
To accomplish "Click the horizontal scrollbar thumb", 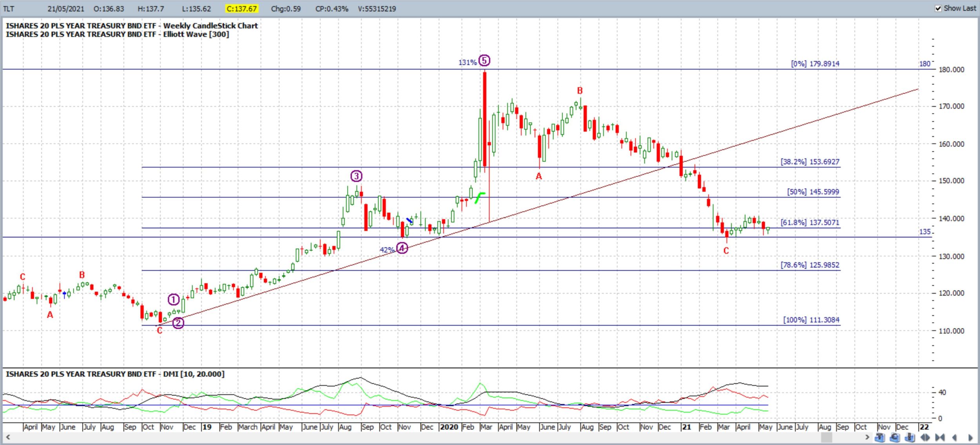I will pos(826,437).
